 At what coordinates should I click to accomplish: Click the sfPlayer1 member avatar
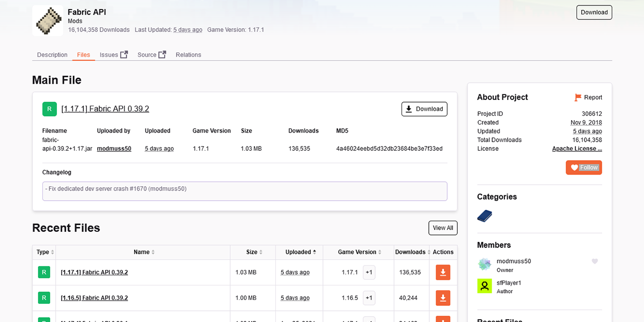click(485, 286)
